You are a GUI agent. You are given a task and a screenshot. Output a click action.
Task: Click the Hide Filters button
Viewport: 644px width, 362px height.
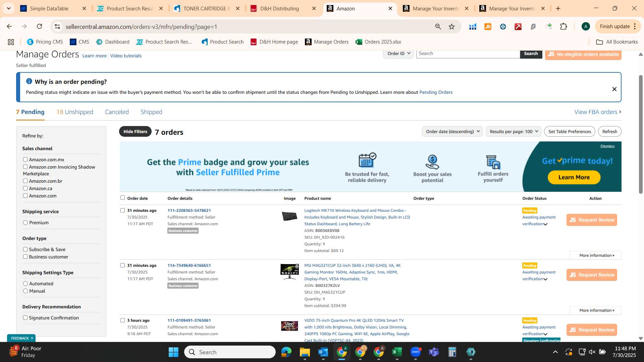pyautogui.click(x=135, y=131)
